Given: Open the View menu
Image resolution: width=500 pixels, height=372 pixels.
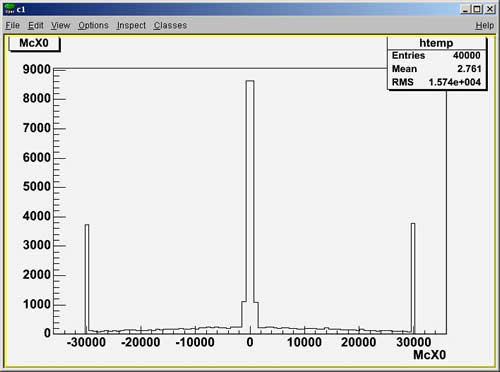Looking at the screenshot, I should tap(60, 25).
